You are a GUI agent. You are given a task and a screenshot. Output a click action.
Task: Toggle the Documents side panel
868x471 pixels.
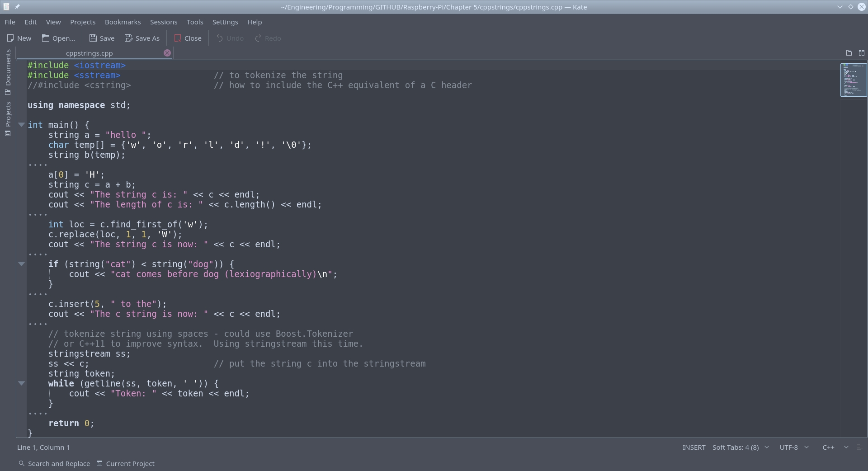8,72
